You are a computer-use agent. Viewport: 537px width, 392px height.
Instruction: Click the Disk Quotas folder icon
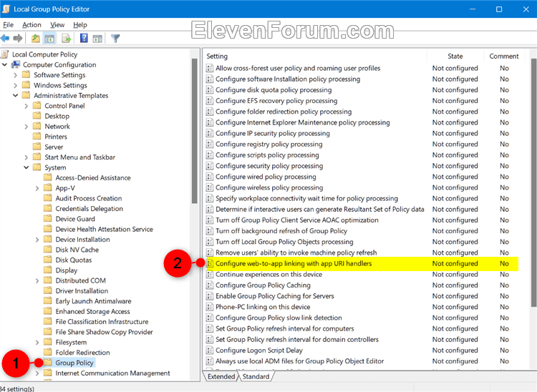click(48, 260)
